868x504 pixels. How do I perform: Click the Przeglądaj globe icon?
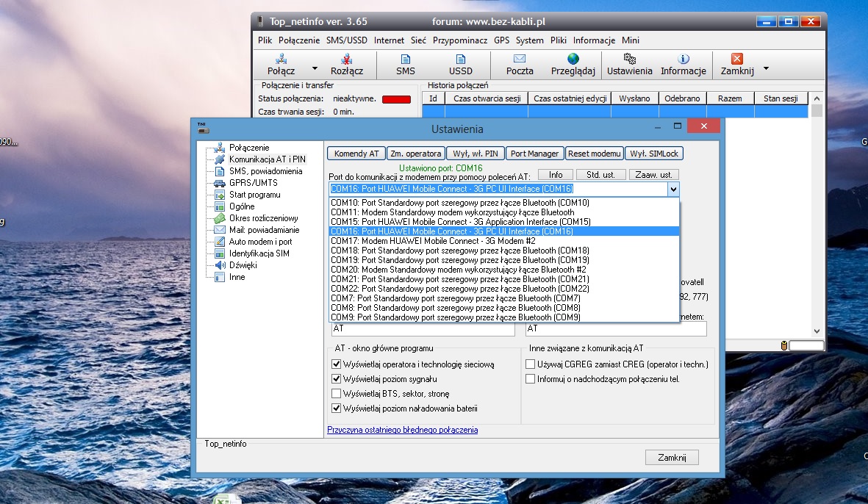573,60
